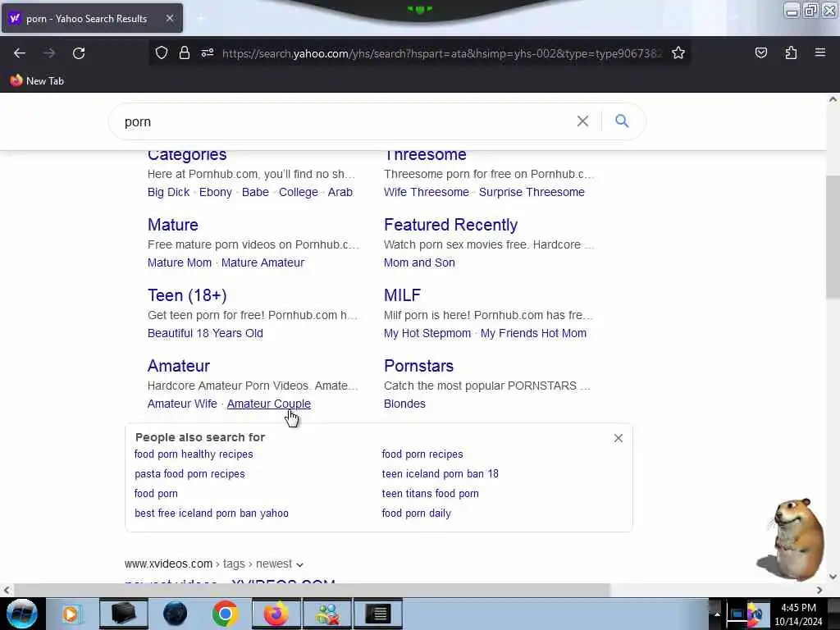
Task: Click the network tray icon
Action: (x=737, y=614)
